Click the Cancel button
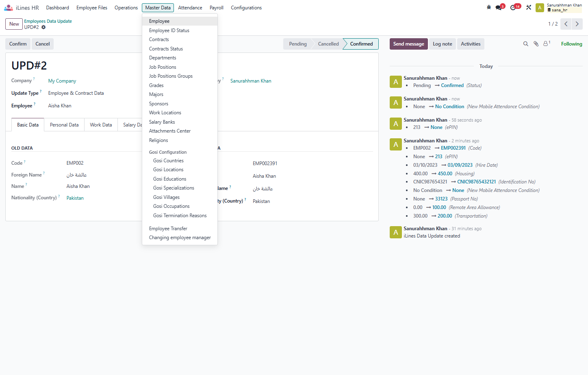The height and width of the screenshot is (375, 588). point(43,44)
